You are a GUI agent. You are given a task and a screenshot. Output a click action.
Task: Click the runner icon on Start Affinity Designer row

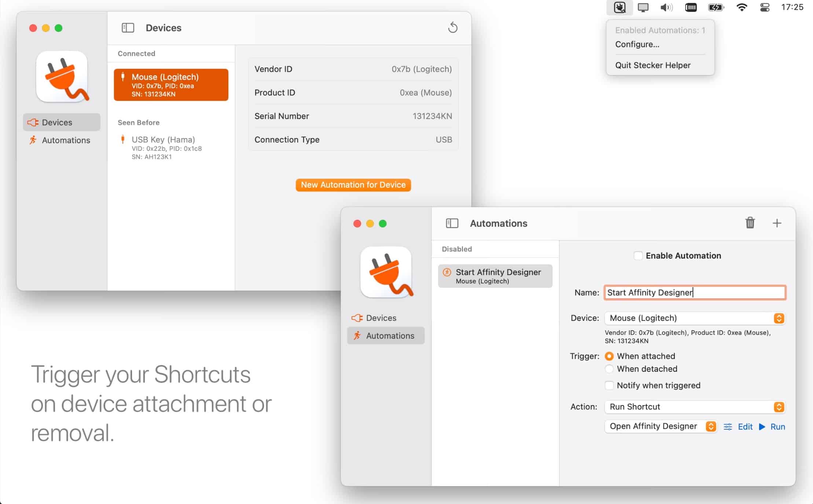pos(447,272)
